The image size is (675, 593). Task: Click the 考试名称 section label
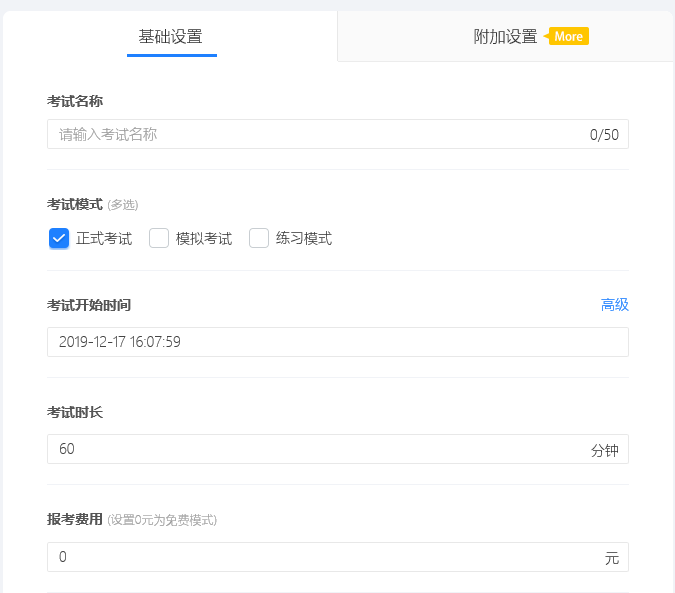tap(75, 101)
